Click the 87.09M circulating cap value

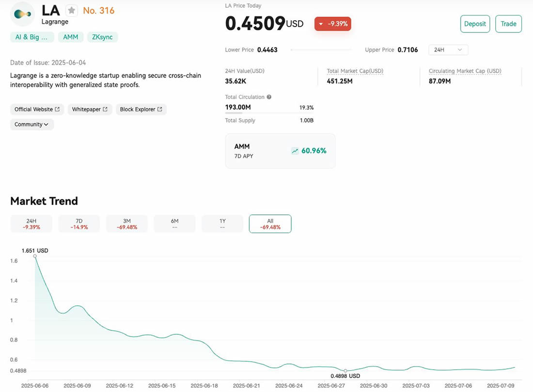(x=439, y=81)
